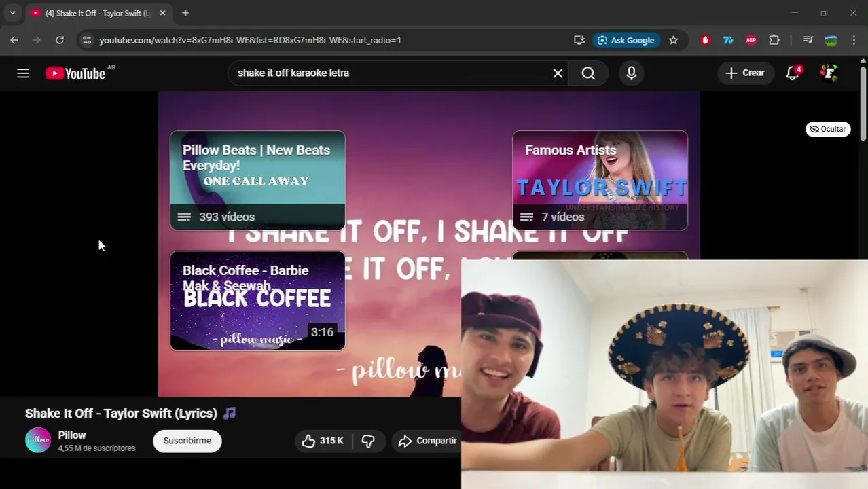Close the Shake It Off tab

162,13
